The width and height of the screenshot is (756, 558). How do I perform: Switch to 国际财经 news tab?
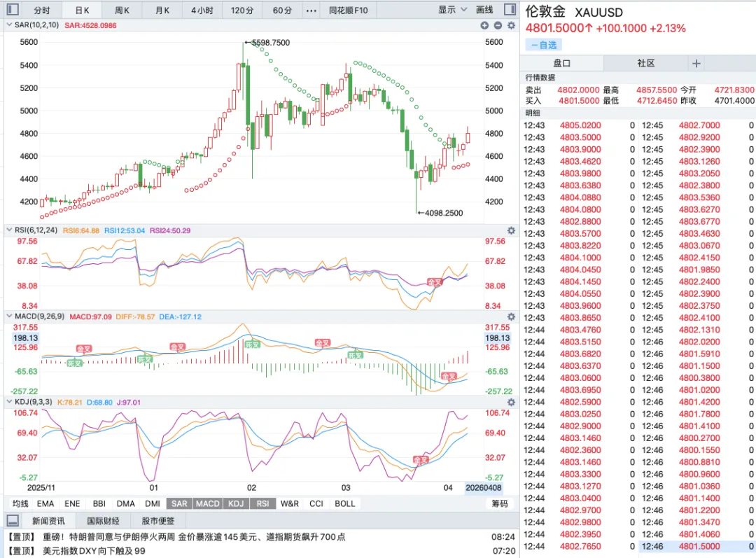(103, 521)
